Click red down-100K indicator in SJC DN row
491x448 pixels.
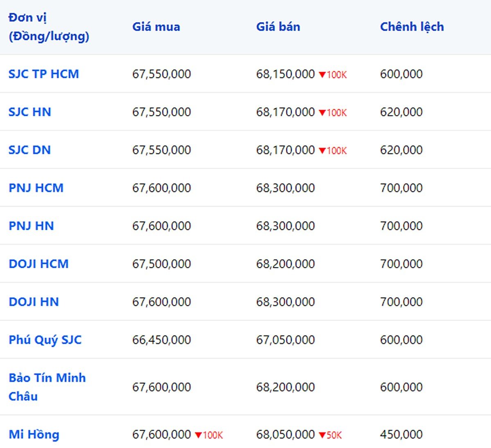pos(333,151)
